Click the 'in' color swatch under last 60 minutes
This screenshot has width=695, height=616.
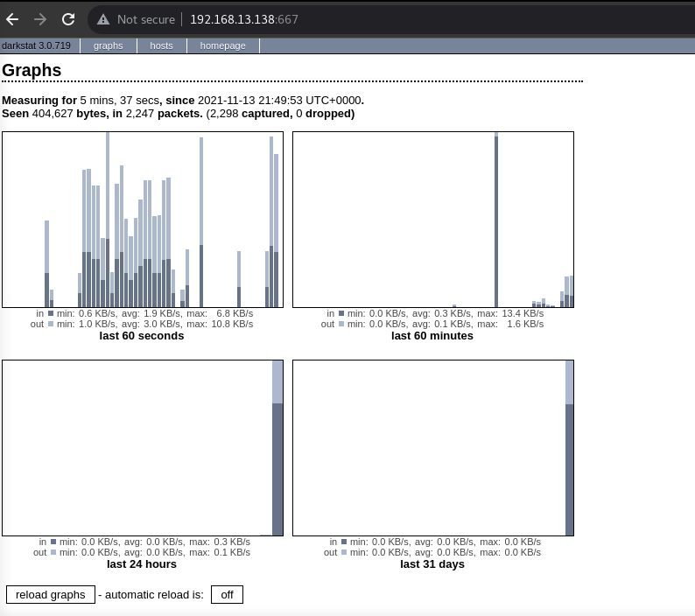click(x=341, y=313)
